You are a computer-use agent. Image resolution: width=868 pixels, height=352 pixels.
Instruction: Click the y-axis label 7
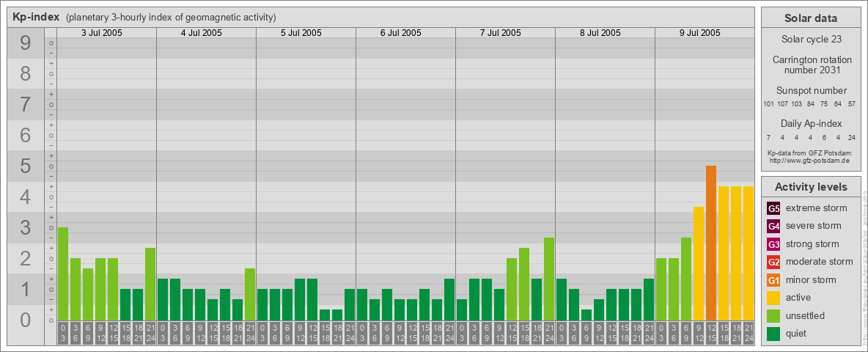(25, 104)
